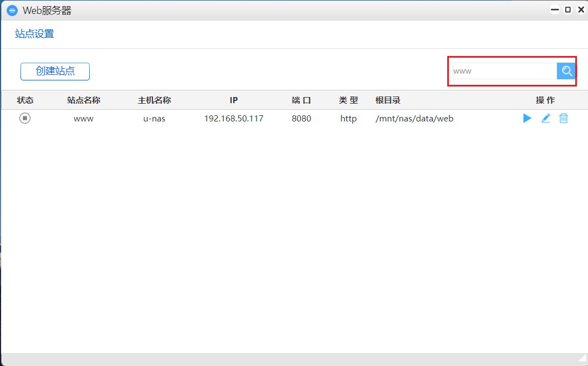Select the www site name cell
Viewport: 588px width, 366px height.
[x=84, y=119]
